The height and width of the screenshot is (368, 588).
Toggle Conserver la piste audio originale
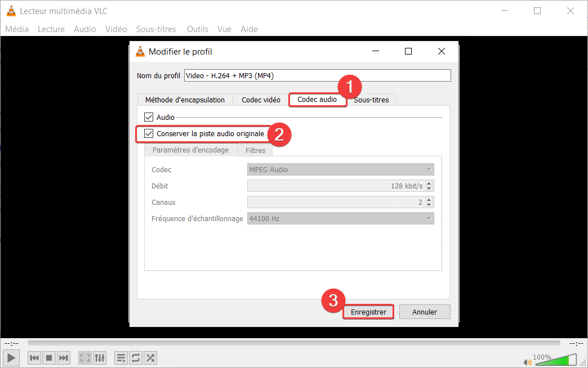149,134
